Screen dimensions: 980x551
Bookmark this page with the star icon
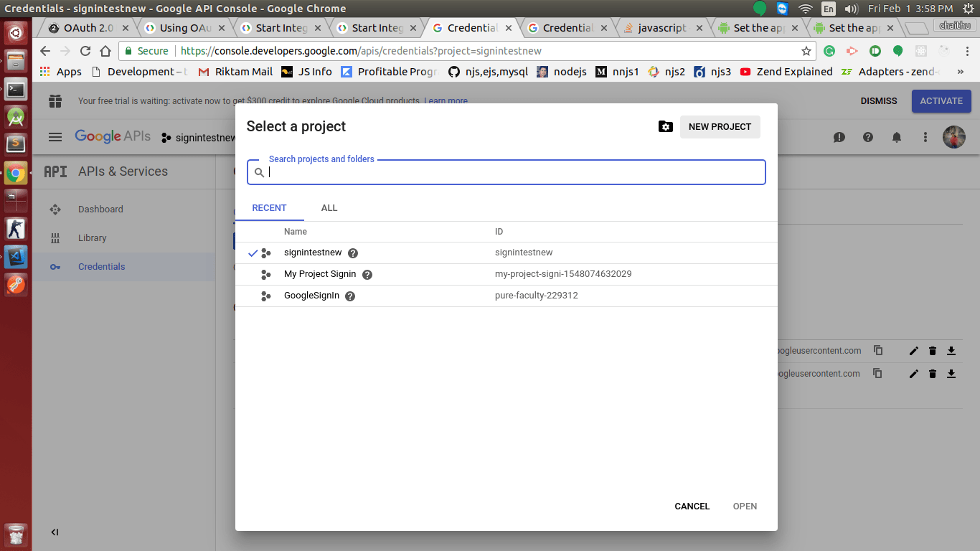(x=806, y=51)
